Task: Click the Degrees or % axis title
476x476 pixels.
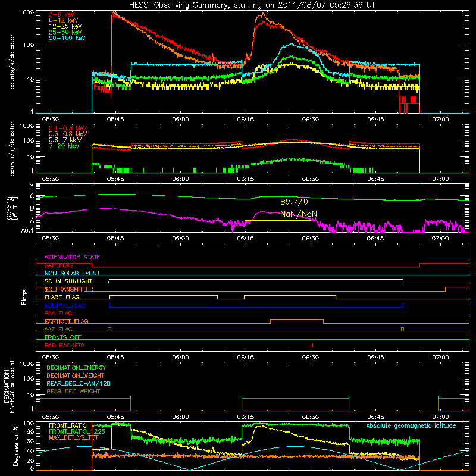Action: click(15, 446)
